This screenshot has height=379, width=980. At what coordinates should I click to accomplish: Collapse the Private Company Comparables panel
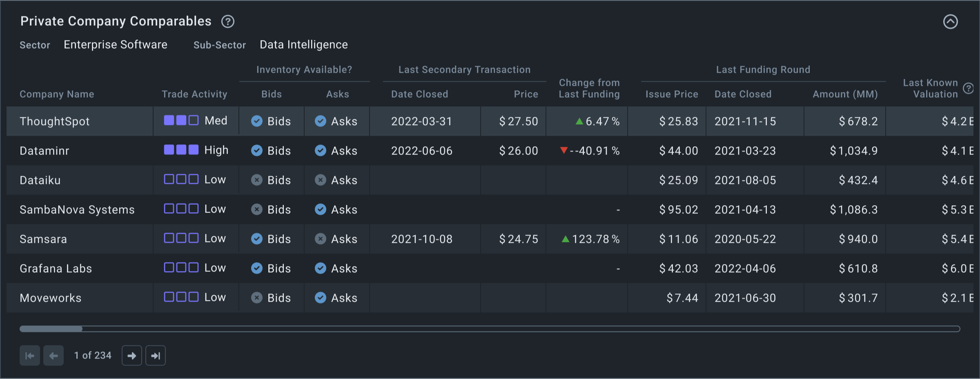click(951, 21)
